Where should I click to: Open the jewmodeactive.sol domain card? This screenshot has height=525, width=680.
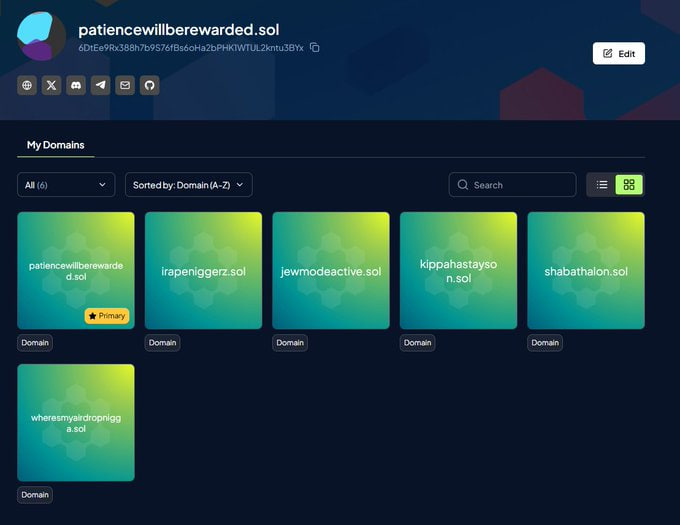point(331,271)
